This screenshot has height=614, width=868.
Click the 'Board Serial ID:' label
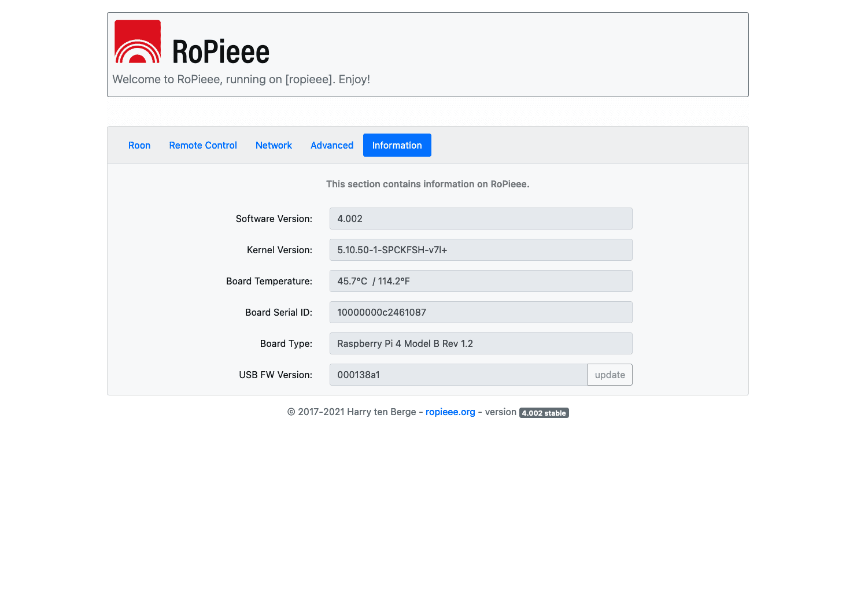pos(279,312)
